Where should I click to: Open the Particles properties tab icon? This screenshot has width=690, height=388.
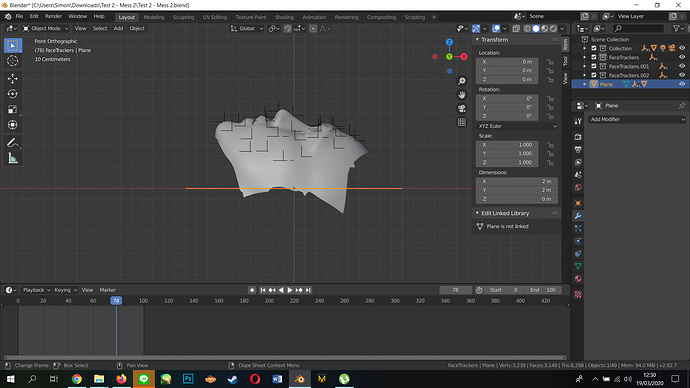pyautogui.click(x=578, y=228)
